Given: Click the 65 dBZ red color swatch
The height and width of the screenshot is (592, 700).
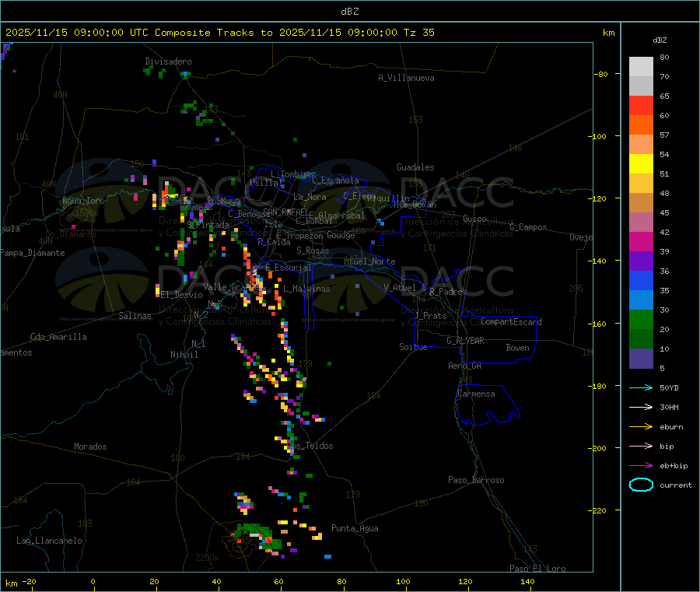Looking at the screenshot, I should tap(641, 105).
